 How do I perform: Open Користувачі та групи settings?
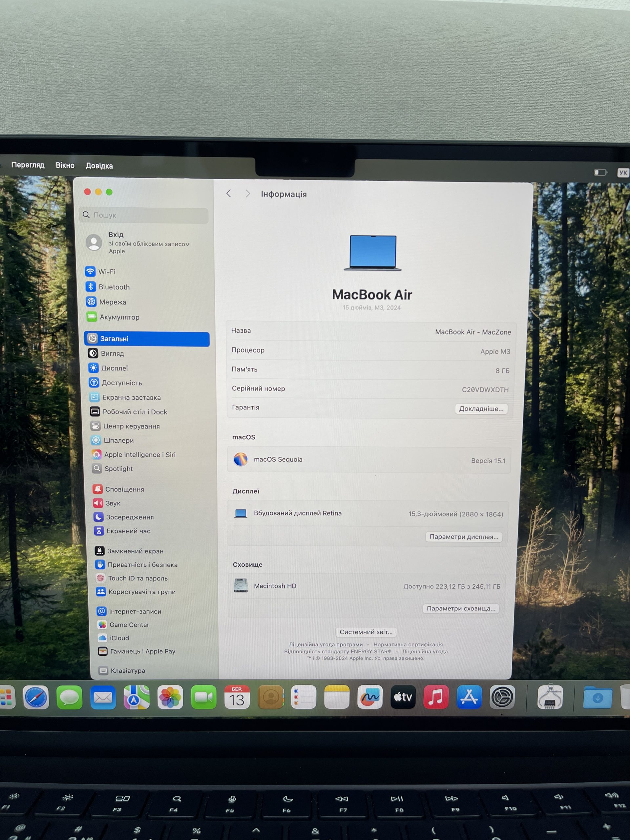point(136,592)
